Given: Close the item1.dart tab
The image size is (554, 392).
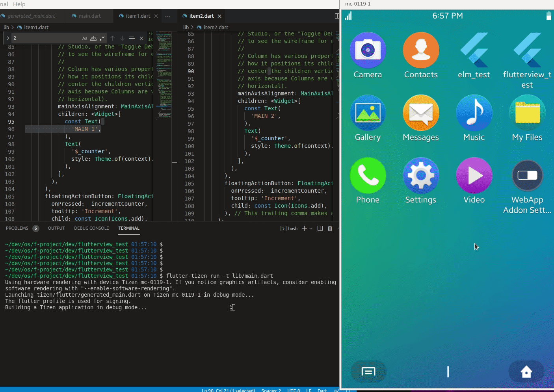Looking at the screenshot, I should coord(156,16).
